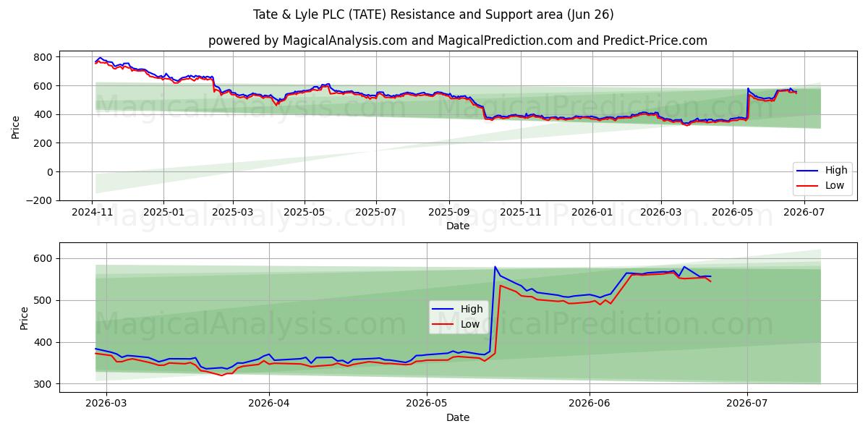Click the '2026-06' tick label on the bottom chart
The width and height of the screenshot is (868, 434).
[590, 403]
